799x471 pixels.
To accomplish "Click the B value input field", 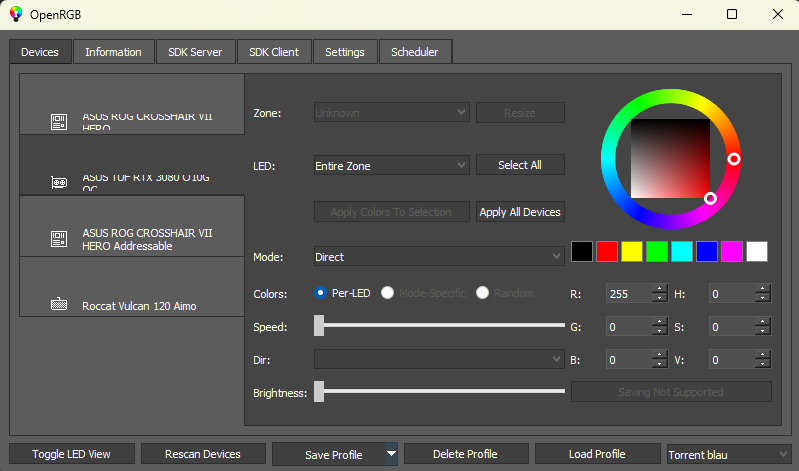I will (629, 360).
